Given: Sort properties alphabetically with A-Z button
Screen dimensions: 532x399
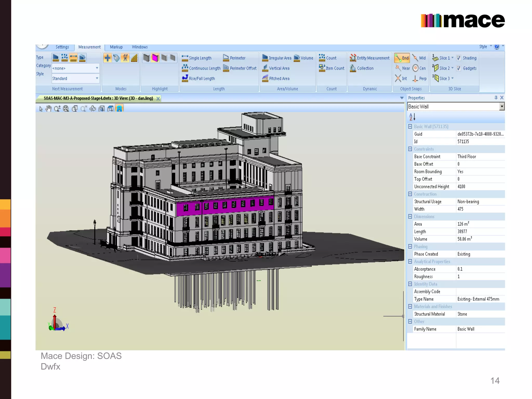Looking at the screenshot, I should [x=412, y=117].
